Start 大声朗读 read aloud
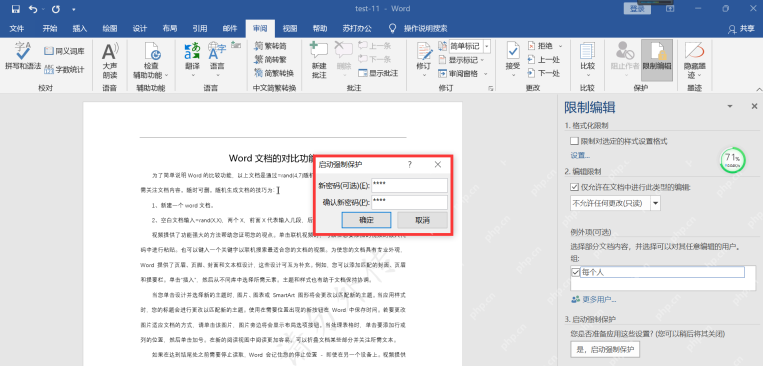 click(x=109, y=61)
